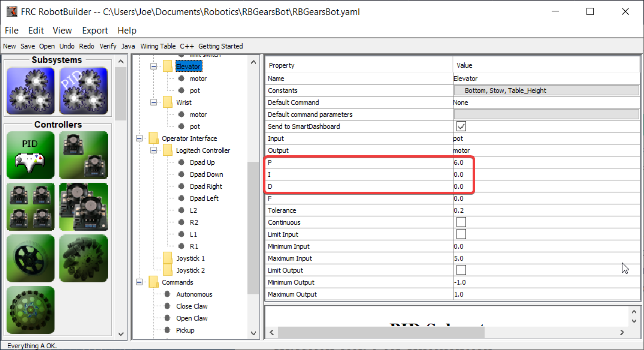Viewport: 644px width, 350px height.
Task: Collapse the Elevator tree node
Action: pyautogui.click(x=154, y=67)
